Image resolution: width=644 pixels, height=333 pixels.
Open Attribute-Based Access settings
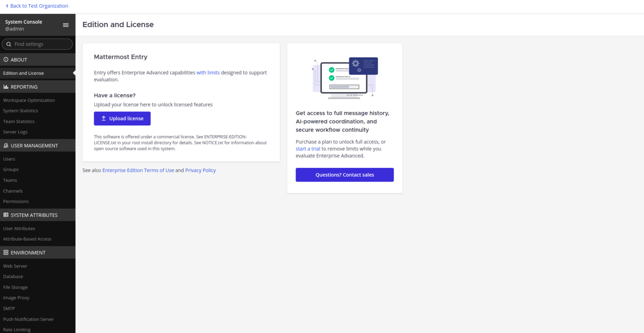27,239
